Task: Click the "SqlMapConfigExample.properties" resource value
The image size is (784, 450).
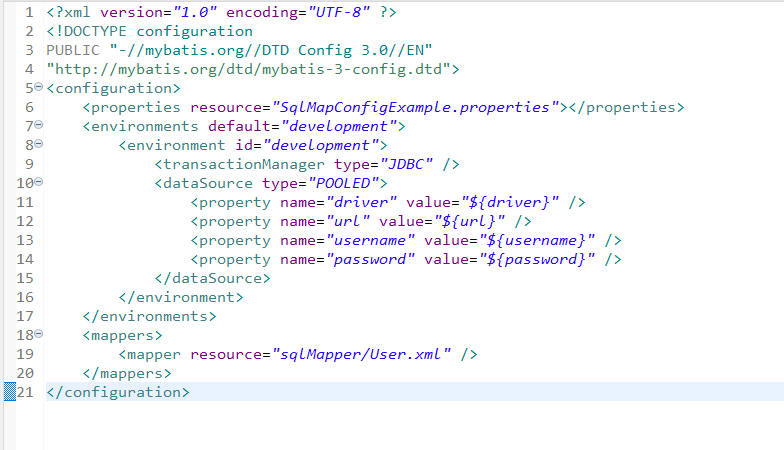Action: 416,107
